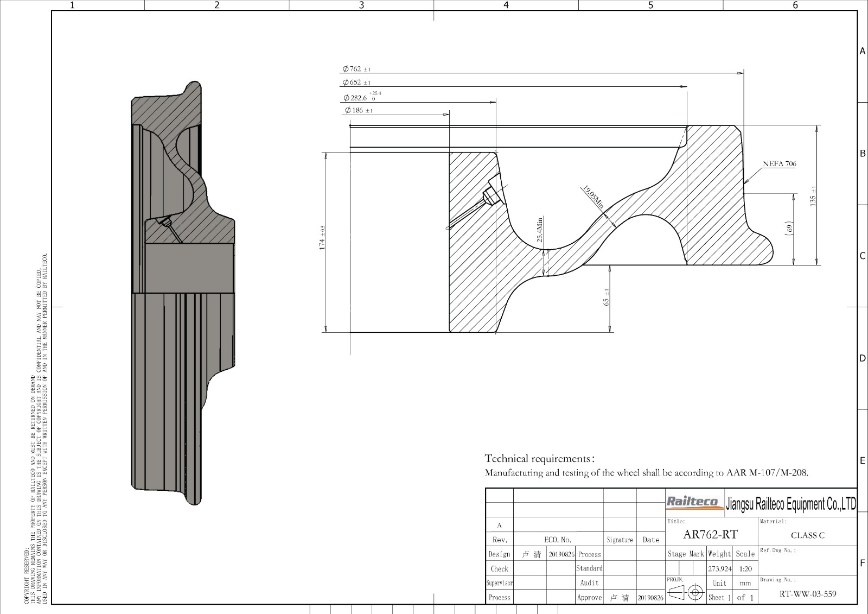Screen dimensions: 868x614
Task: Select the weight value 273.924
Action: [719, 569]
